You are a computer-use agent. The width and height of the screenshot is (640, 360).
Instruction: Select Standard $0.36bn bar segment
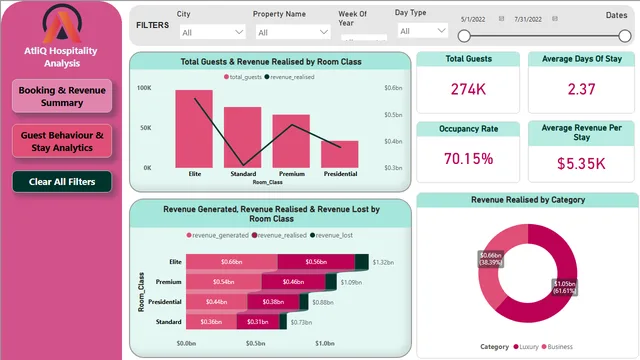point(211,322)
